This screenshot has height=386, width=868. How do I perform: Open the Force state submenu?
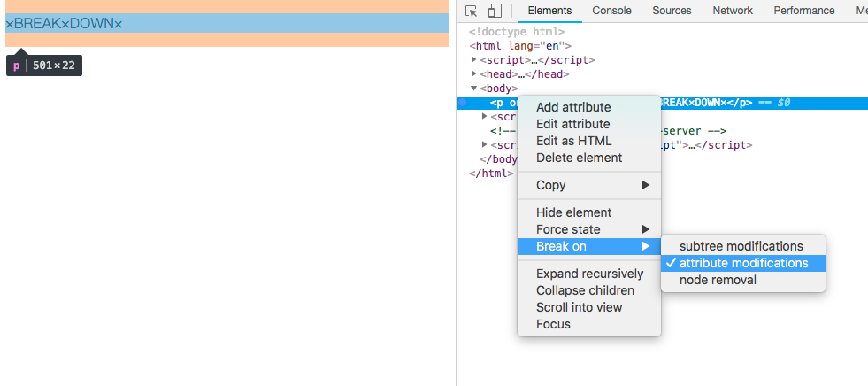(x=588, y=229)
